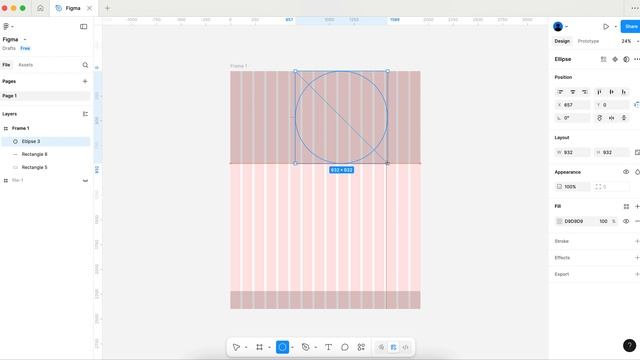The height and width of the screenshot is (360, 640).
Task: Open Frame tool options dropdown arrow
Action: tap(269, 348)
